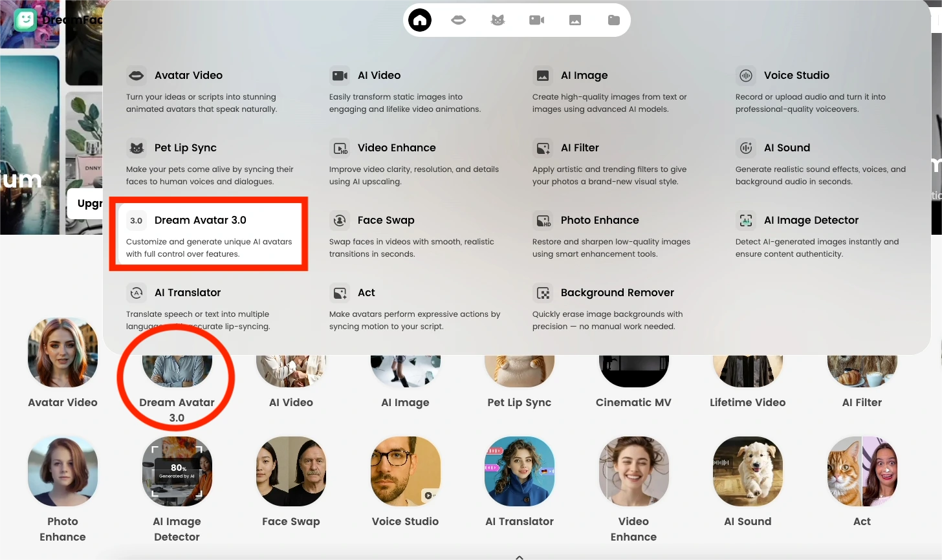
Task: Click the Voice Studio menu icon
Action: click(x=746, y=76)
